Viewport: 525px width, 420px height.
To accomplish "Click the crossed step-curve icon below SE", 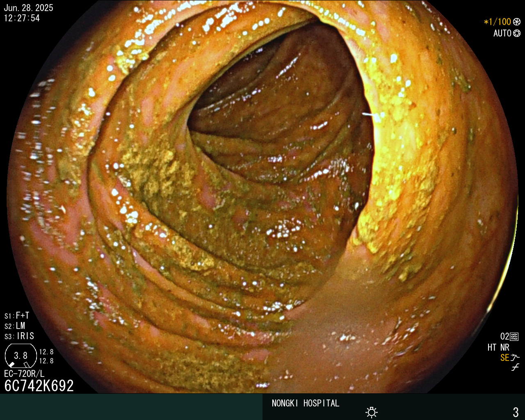I will click(x=515, y=367).
